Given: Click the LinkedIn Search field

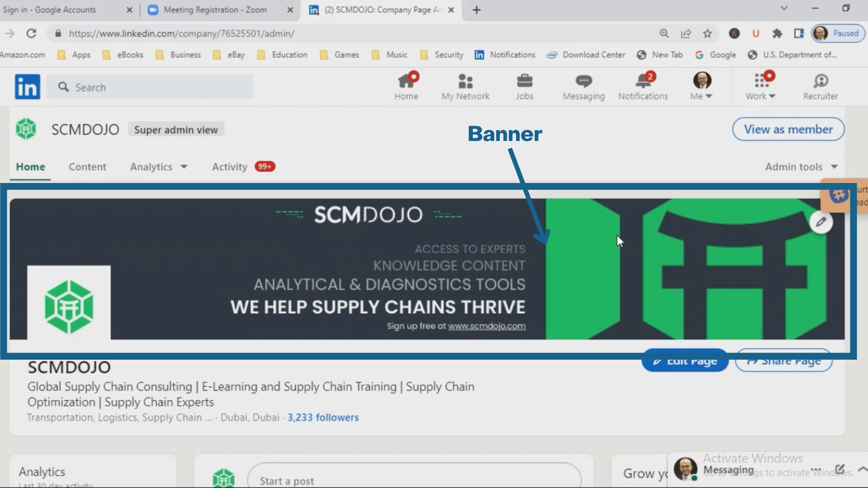Looking at the screenshot, I should [150, 87].
